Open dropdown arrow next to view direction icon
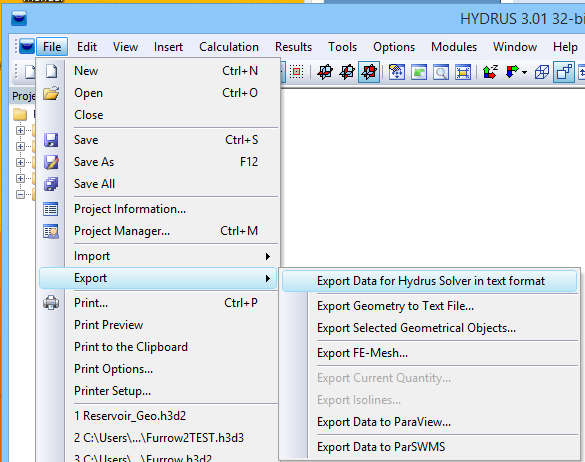Viewport: 585px width, 462px height. point(525,72)
